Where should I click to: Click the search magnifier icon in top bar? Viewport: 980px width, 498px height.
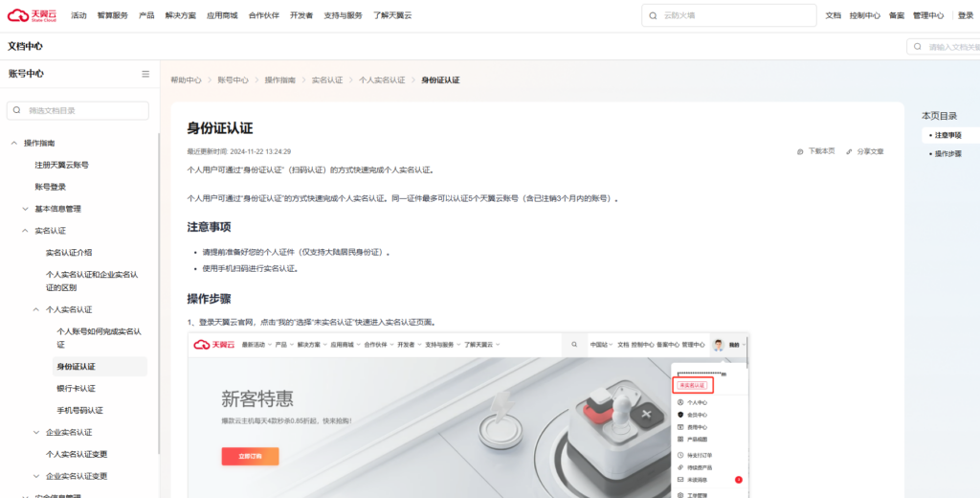(654, 15)
